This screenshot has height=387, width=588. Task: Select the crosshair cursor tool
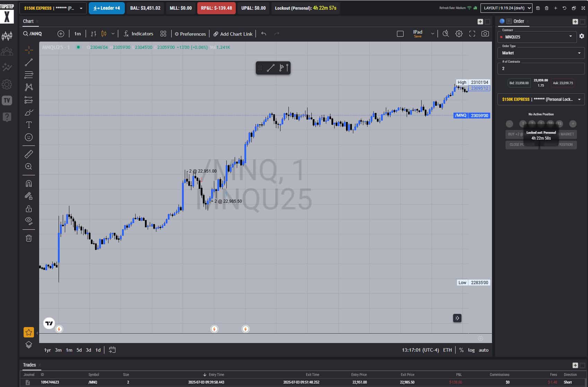29,50
